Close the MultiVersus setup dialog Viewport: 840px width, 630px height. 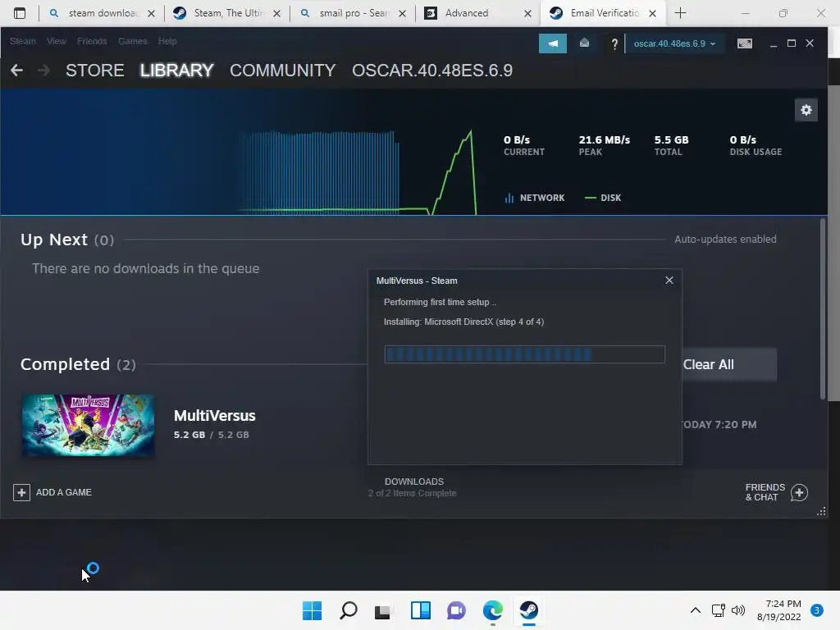click(x=669, y=281)
